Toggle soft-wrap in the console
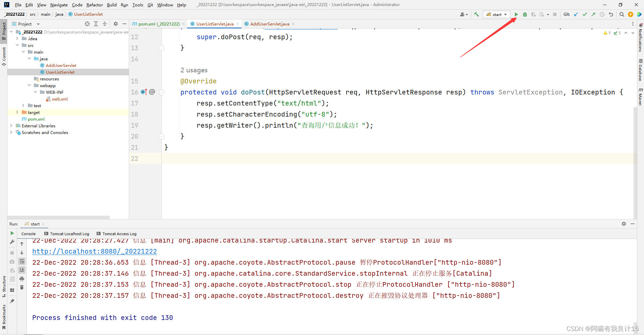 point(22,261)
